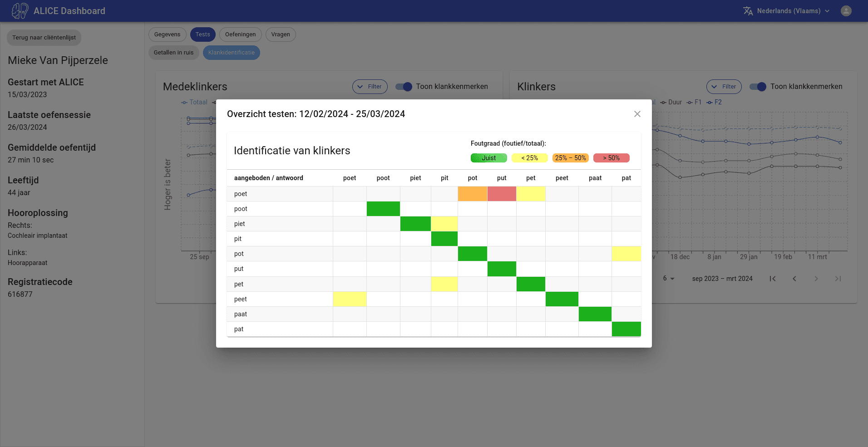Enable Toon klankkenmerken for Medeklinkers

click(403, 87)
